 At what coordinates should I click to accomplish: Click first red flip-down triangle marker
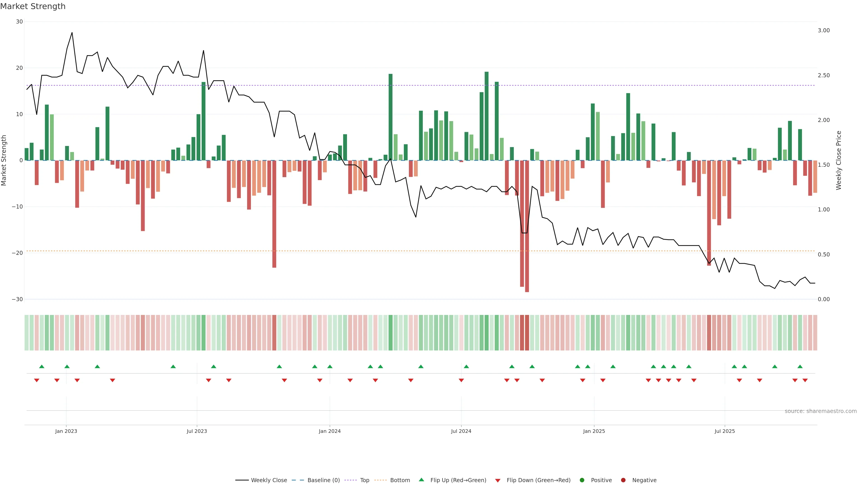[x=37, y=380]
